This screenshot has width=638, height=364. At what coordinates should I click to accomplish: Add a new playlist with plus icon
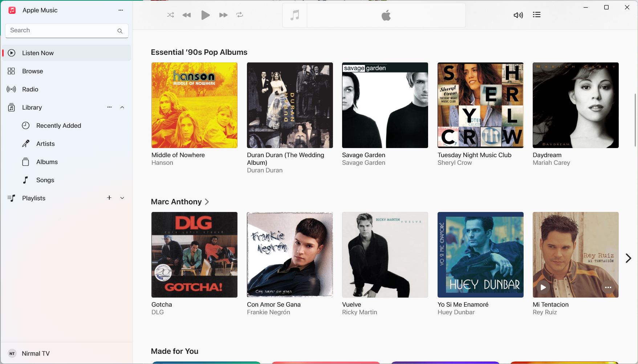(109, 198)
